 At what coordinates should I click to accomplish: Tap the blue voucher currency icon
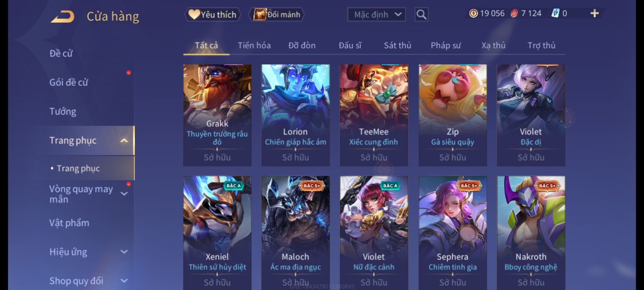(555, 13)
